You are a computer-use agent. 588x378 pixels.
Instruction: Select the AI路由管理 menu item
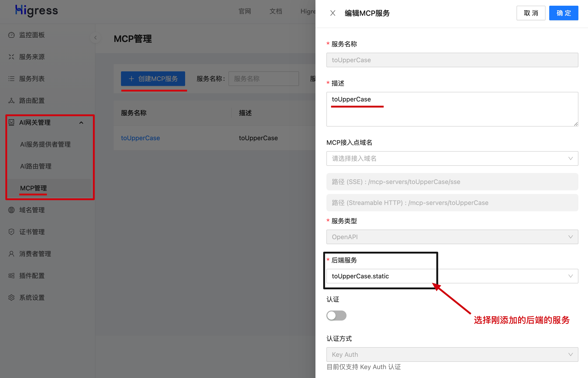[x=36, y=166]
